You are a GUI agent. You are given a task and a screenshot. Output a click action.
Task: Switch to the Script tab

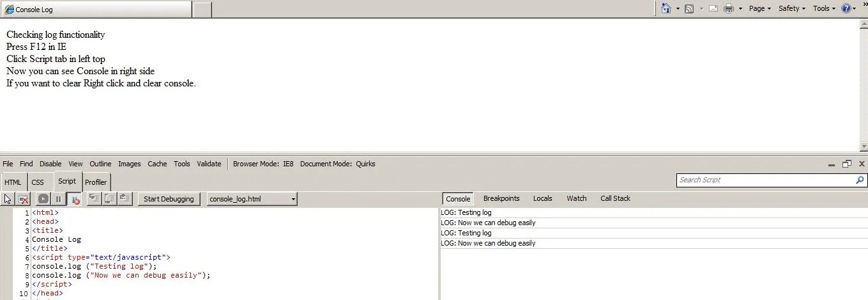[67, 181]
